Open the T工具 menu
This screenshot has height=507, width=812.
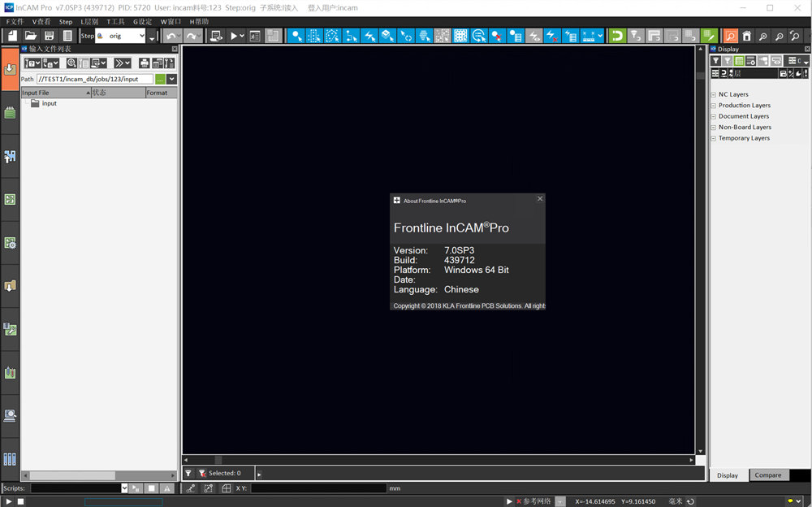point(115,22)
